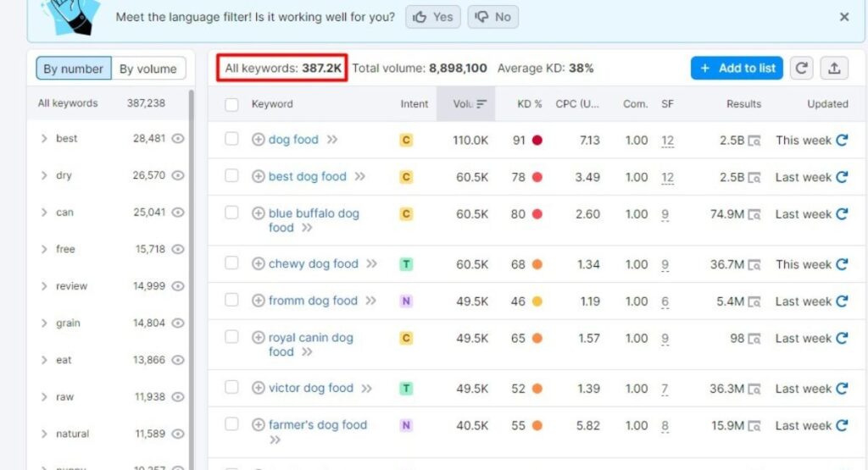Open SERP results icon for 'chewy dog food'
Screen dimensions: 868x470
tap(754, 265)
